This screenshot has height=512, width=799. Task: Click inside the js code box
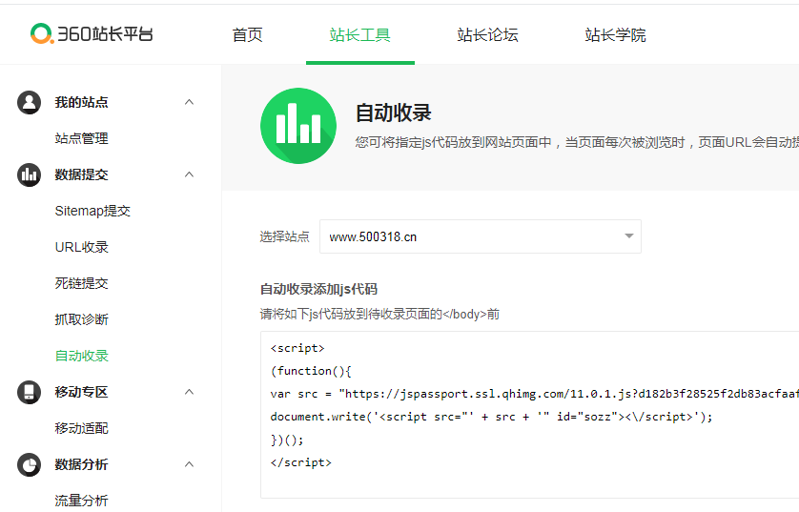click(529, 415)
